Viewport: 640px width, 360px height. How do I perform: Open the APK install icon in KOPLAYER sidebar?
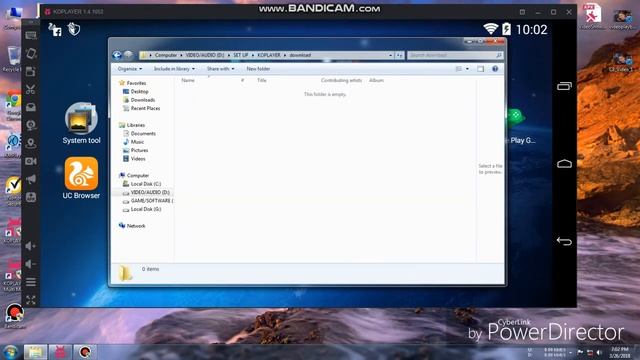click(31, 197)
